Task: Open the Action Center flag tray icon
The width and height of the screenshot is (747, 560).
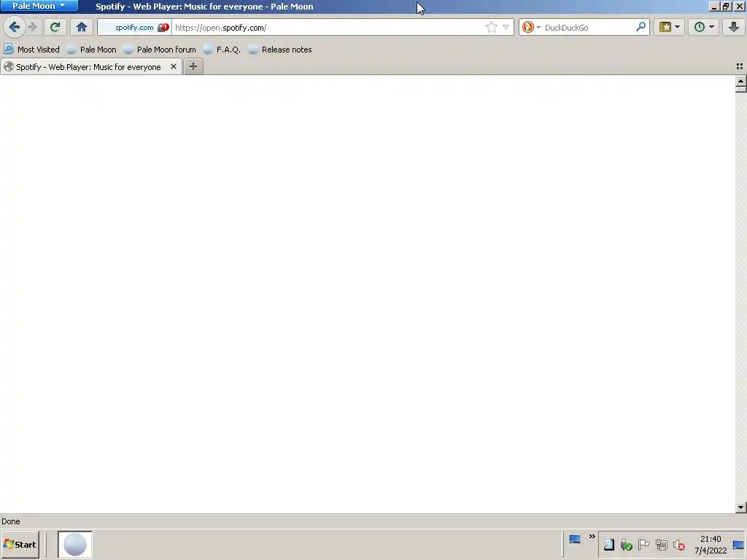Action: pyautogui.click(x=643, y=544)
